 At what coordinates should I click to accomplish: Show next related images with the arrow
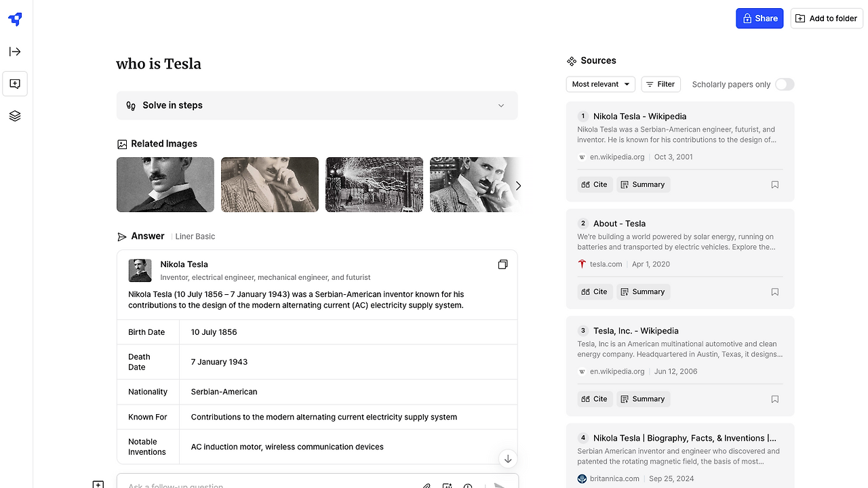(x=518, y=185)
